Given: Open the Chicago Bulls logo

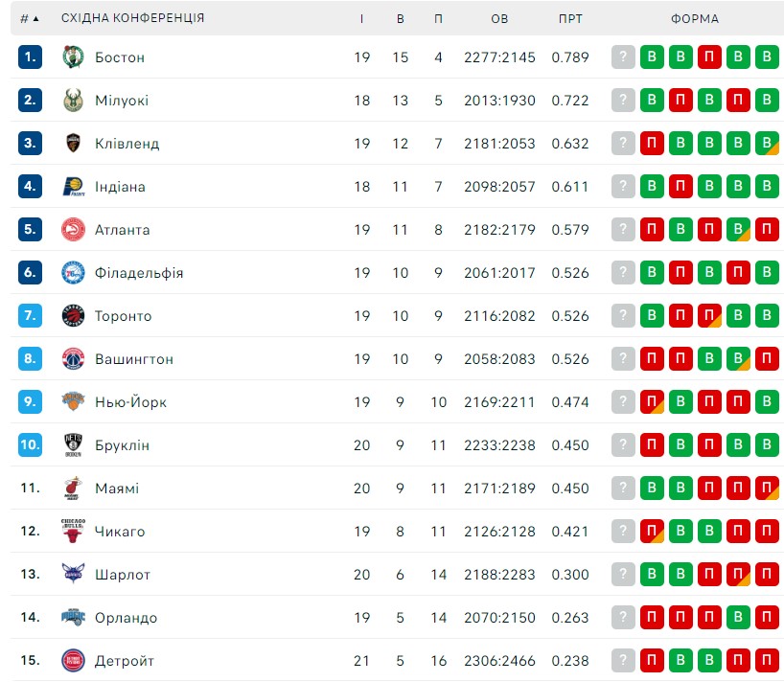Looking at the screenshot, I should [73, 531].
